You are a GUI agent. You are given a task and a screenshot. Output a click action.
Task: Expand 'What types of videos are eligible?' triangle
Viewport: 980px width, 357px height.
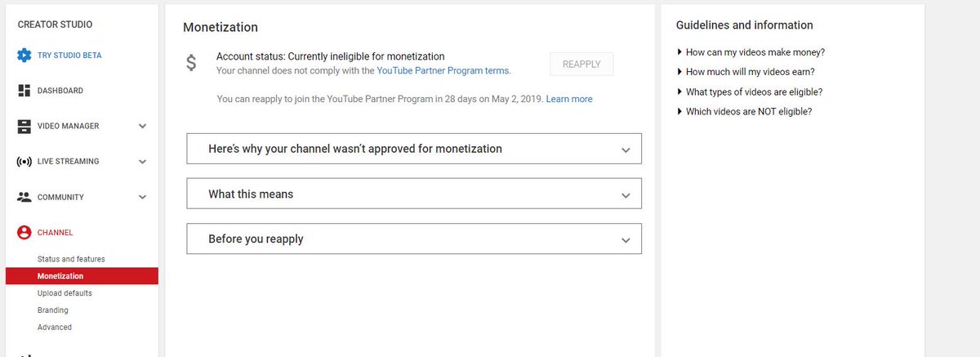point(679,91)
